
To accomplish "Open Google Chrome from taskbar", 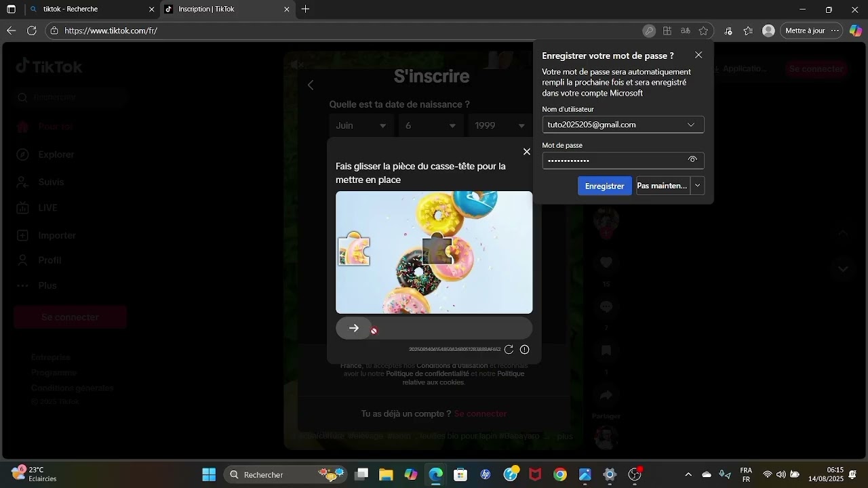I will [x=560, y=474].
